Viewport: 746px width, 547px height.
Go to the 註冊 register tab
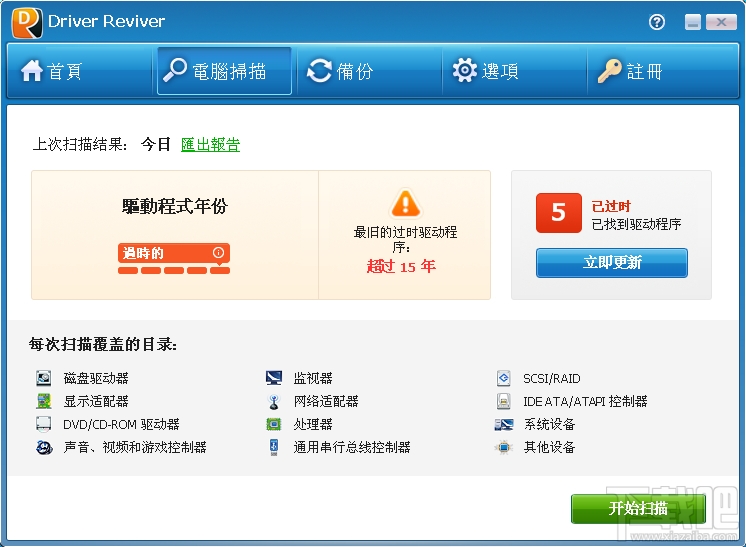pos(662,71)
